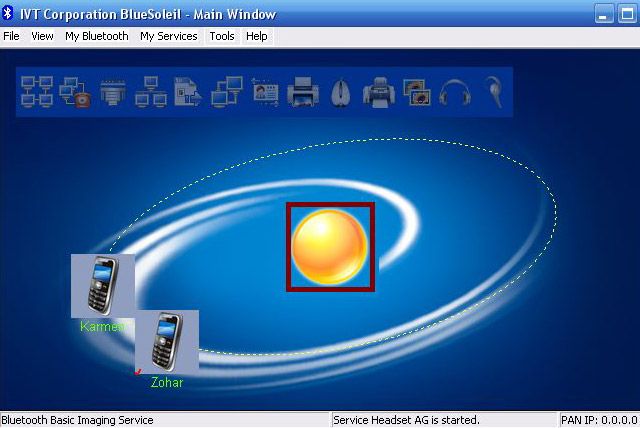Click the Karmen device name label
The image size is (640, 428).
pyautogui.click(x=103, y=326)
